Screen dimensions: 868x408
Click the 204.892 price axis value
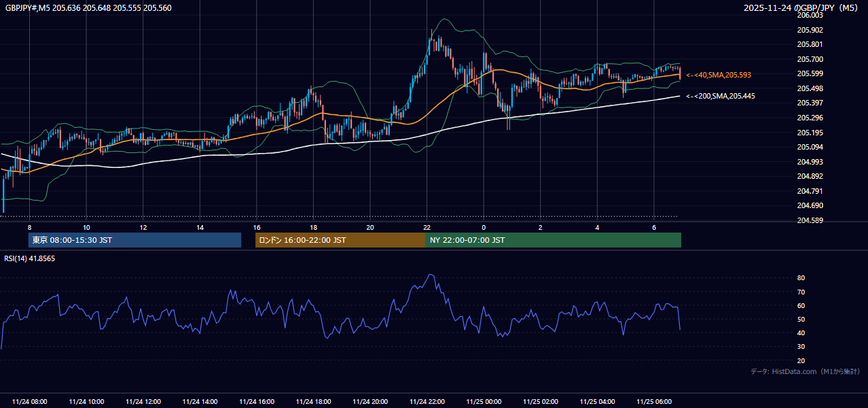[x=810, y=176]
